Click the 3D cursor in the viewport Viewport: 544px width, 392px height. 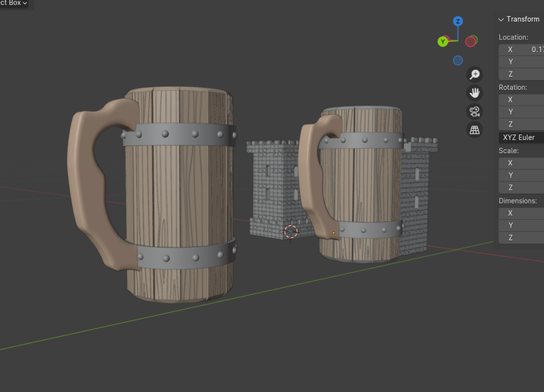coord(291,231)
